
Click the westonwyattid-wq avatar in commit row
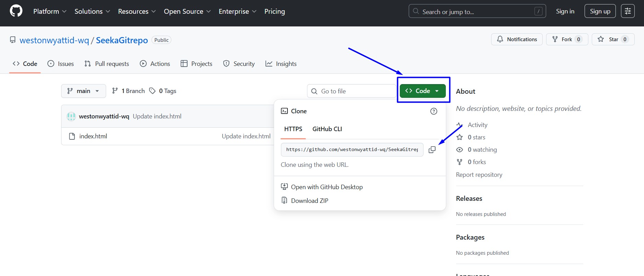[71, 116]
